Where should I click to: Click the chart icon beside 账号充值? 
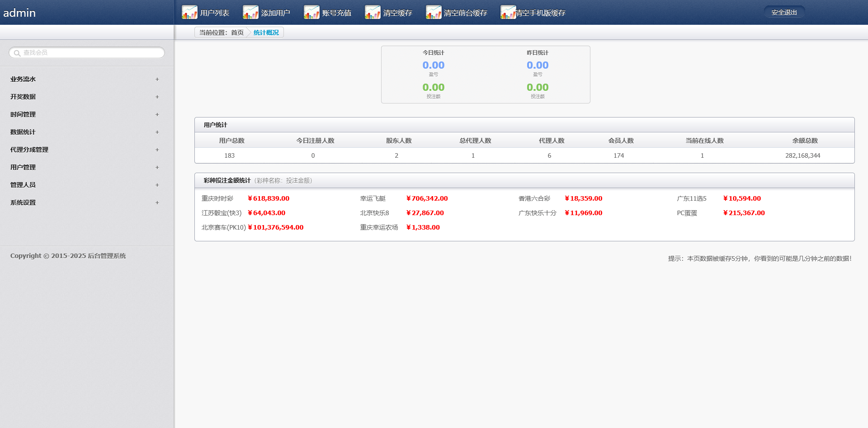point(311,12)
